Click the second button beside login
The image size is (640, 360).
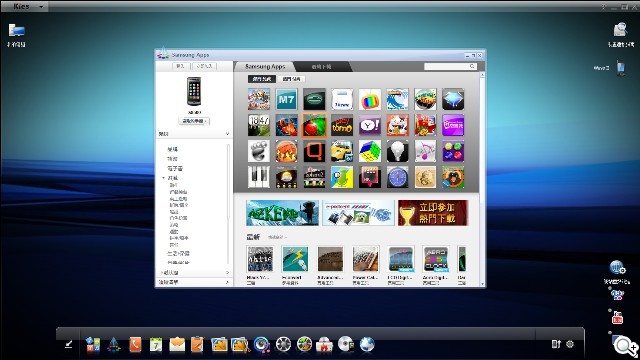pos(204,66)
